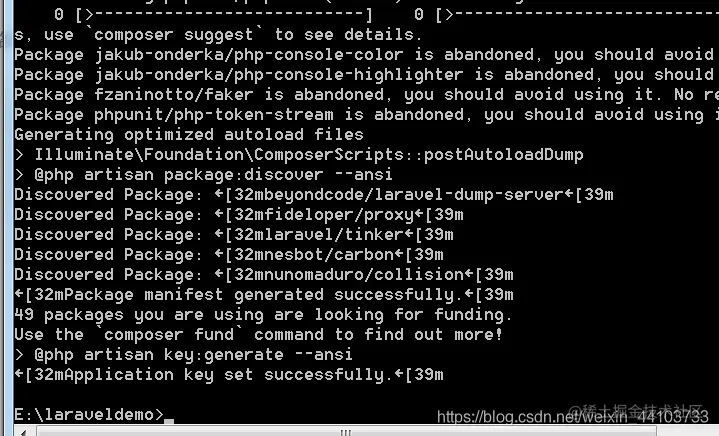719x436 pixels.
Task: Click the fzaninotto/faker abandoned warning
Action: coord(366,94)
